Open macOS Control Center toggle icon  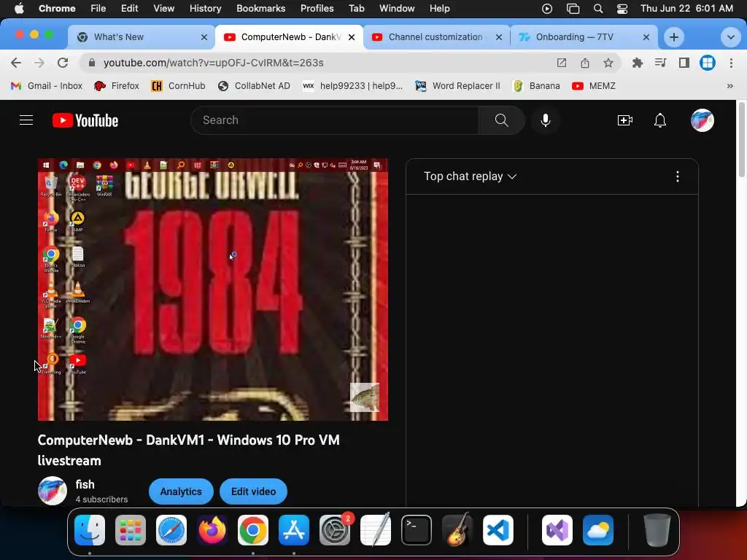(x=622, y=9)
